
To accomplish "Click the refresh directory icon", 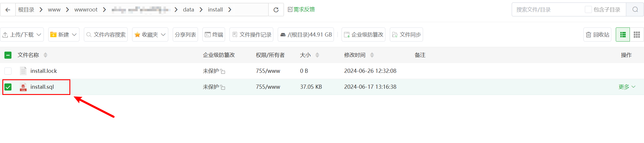I will pos(276,10).
